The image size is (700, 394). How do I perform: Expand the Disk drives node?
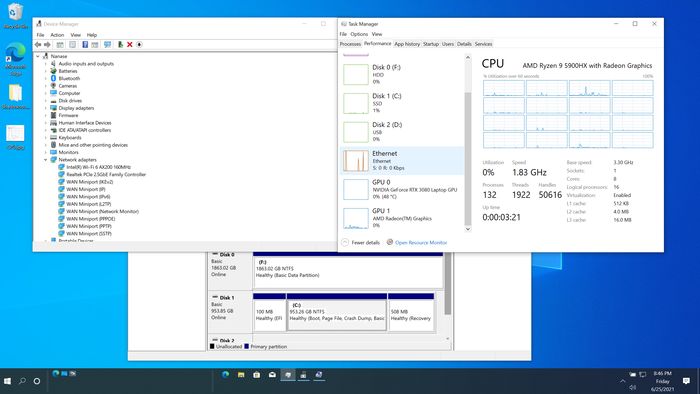pos(46,101)
